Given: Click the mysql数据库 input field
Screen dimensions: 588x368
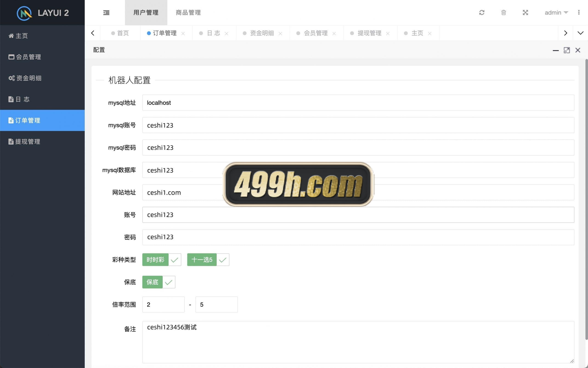Looking at the screenshot, I should coord(358,170).
